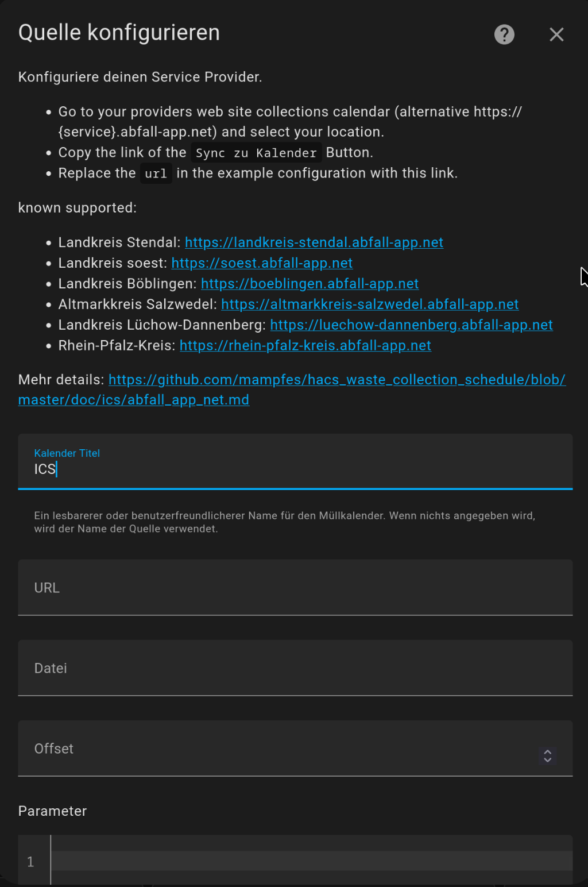Increase Offset with the stepper up arrow
Screen dimensions: 588x887
(548, 751)
